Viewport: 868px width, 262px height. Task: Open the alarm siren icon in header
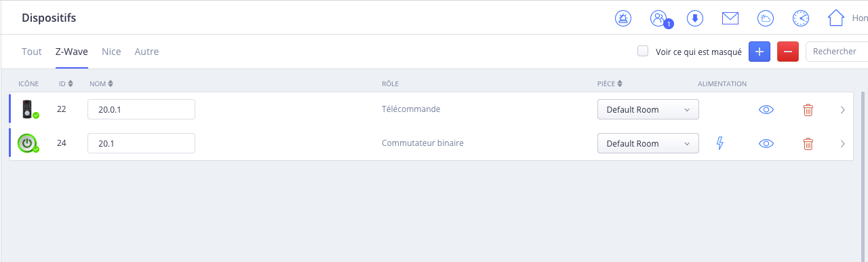point(623,18)
